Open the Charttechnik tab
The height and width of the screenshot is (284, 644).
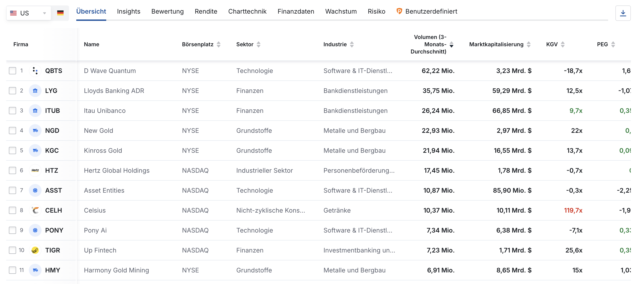click(x=247, y=12)
